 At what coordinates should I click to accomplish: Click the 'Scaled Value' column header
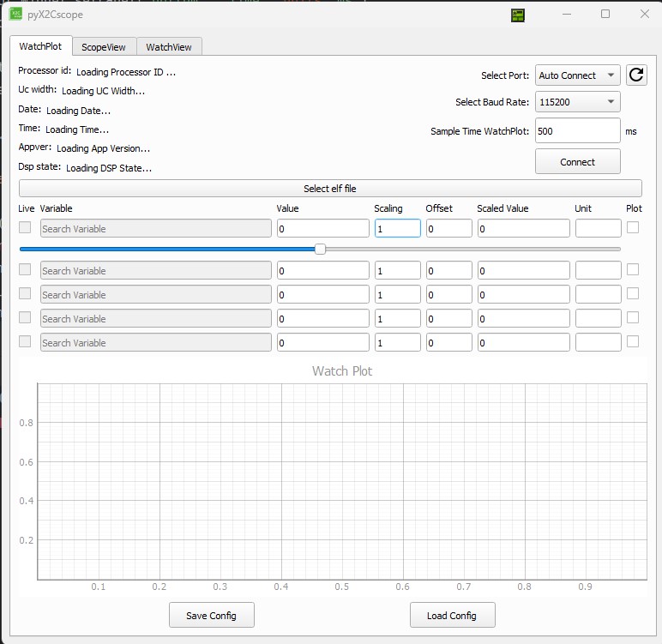503,208
